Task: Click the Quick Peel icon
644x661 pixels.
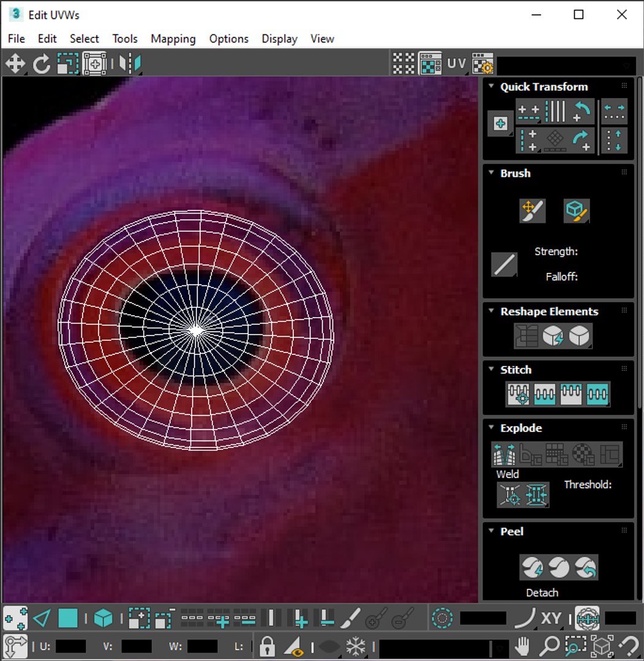Action: pos(533,567)
